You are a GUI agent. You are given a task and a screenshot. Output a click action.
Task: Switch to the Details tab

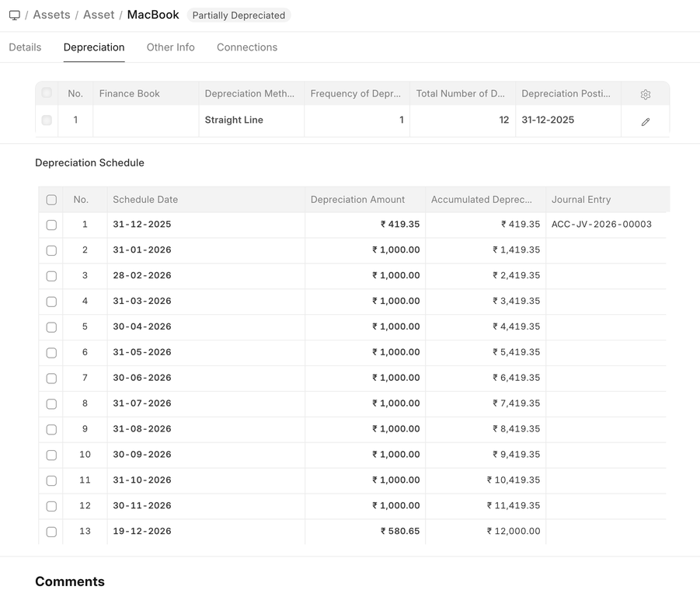25,47
